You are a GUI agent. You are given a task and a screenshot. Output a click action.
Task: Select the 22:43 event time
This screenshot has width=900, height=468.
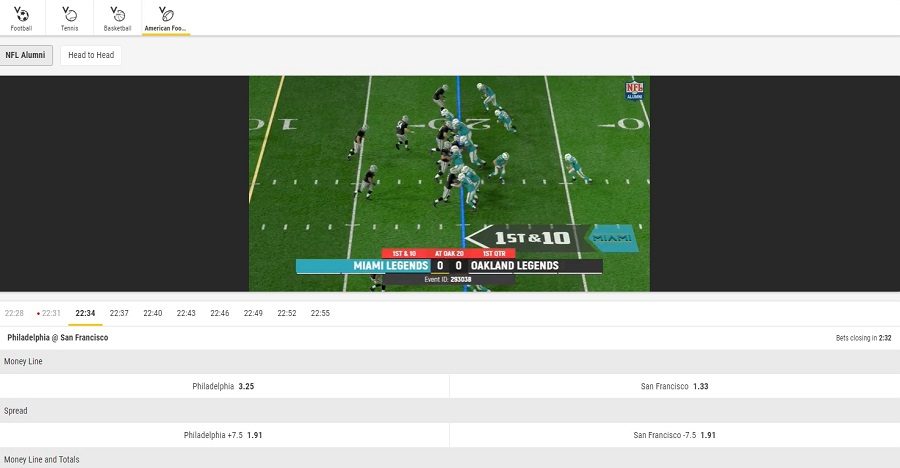(186, 313)
